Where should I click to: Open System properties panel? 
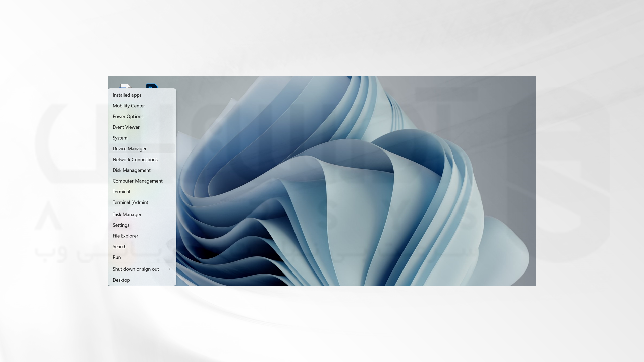coord(120,137)
